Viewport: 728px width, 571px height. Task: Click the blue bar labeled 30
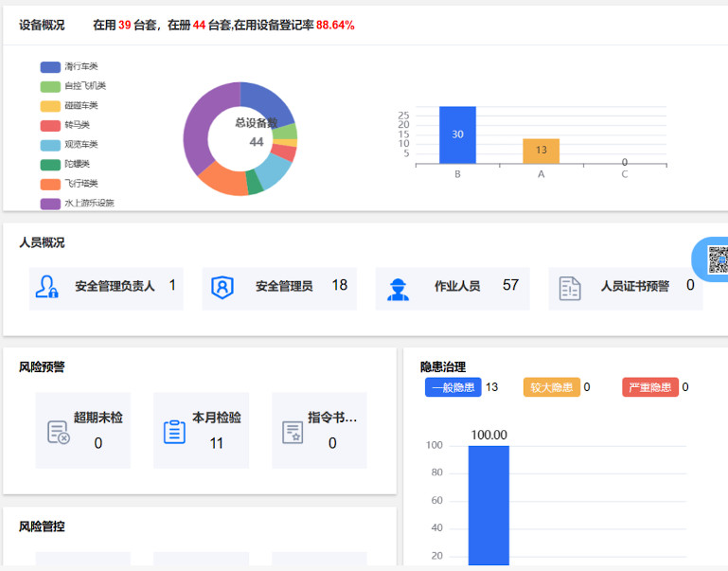458,134
